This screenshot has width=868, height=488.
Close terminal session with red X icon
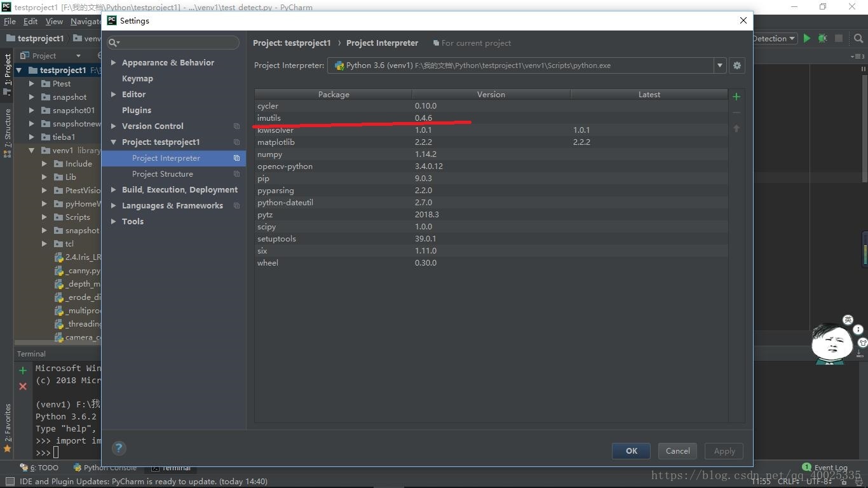23,386
